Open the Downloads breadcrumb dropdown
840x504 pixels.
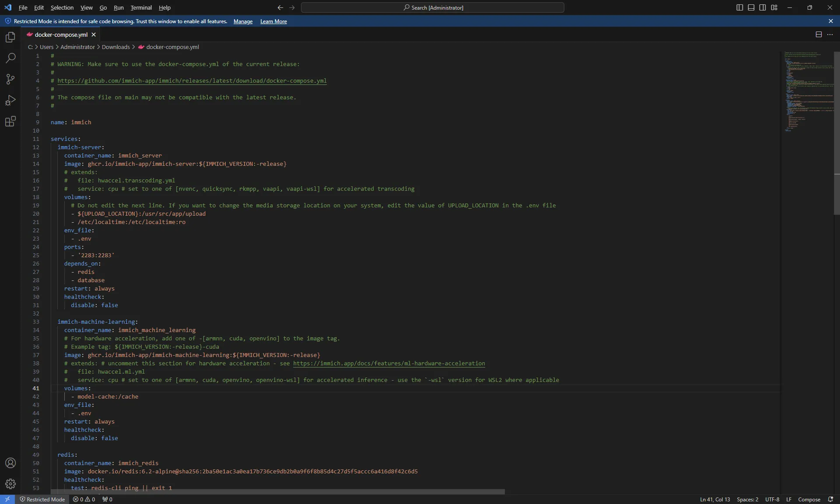[116, 47]
